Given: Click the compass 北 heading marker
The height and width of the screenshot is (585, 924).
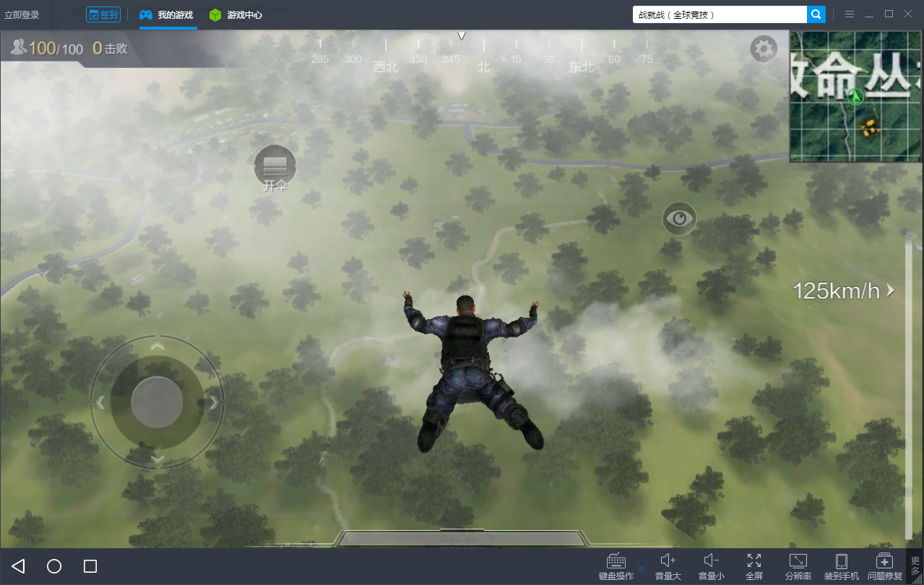Looking at the screenshot, I should click(x=483, y=67).
